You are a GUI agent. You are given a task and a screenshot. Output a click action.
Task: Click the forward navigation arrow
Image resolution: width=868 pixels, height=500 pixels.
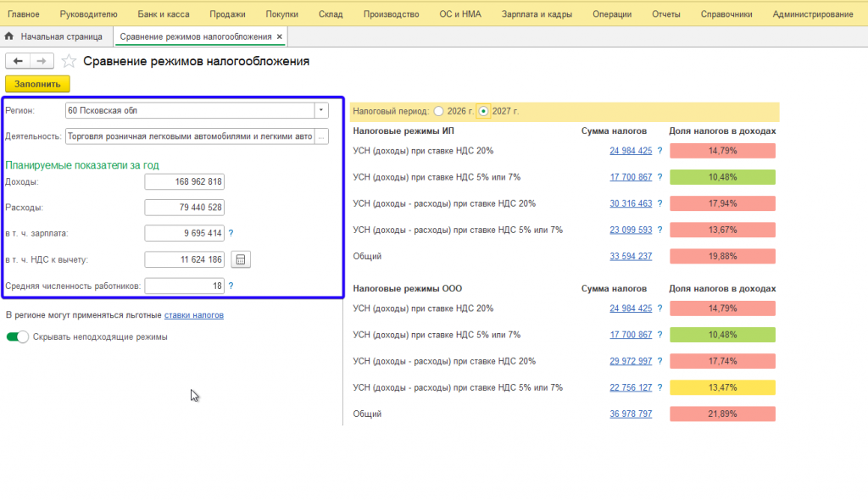click(x=42, y=61)
